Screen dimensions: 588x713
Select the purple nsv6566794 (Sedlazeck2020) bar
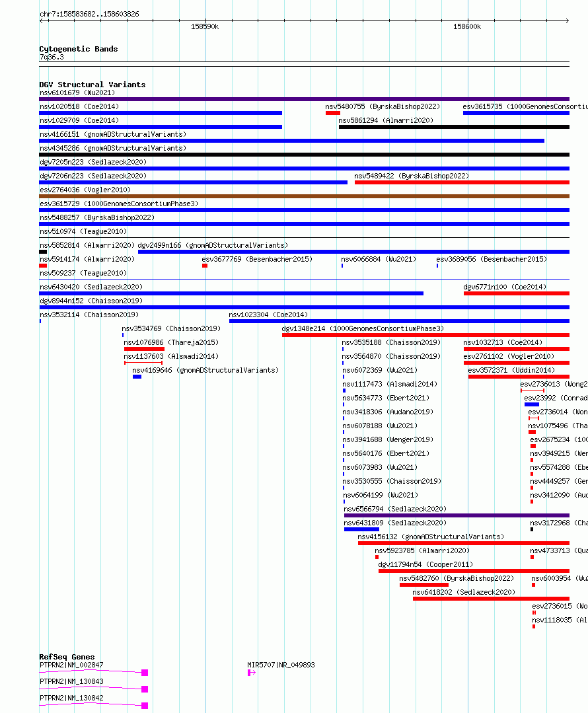point(457,515)
